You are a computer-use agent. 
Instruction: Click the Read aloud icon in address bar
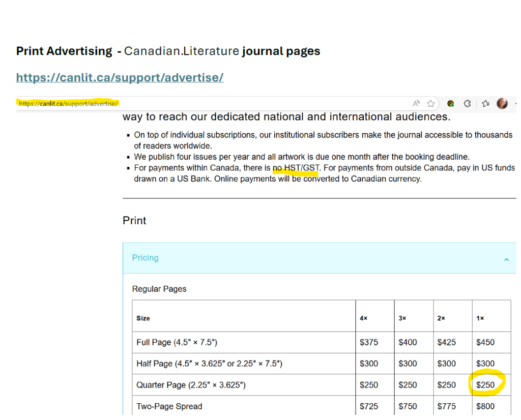point(416,104)
